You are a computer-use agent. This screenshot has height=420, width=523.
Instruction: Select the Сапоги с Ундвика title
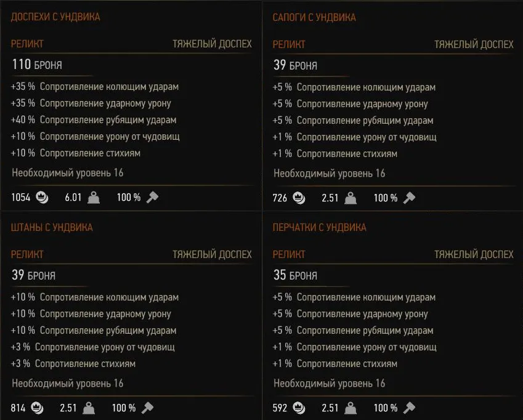[314, 17]
